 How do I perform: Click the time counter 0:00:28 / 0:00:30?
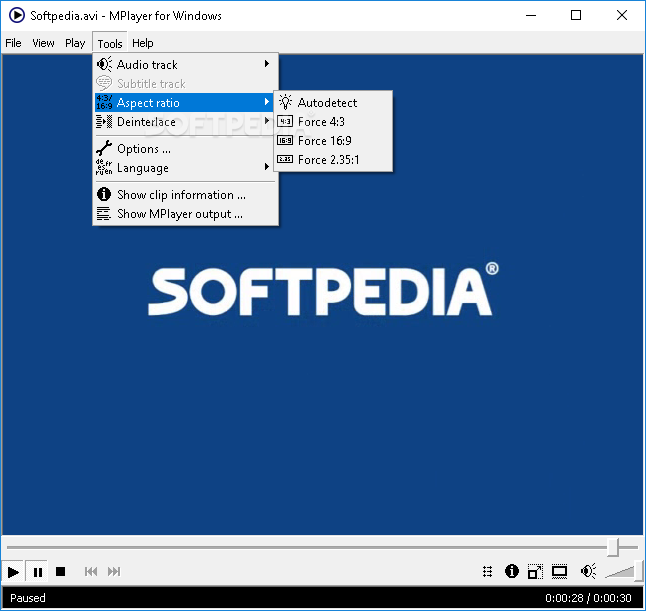coord(588,598)
